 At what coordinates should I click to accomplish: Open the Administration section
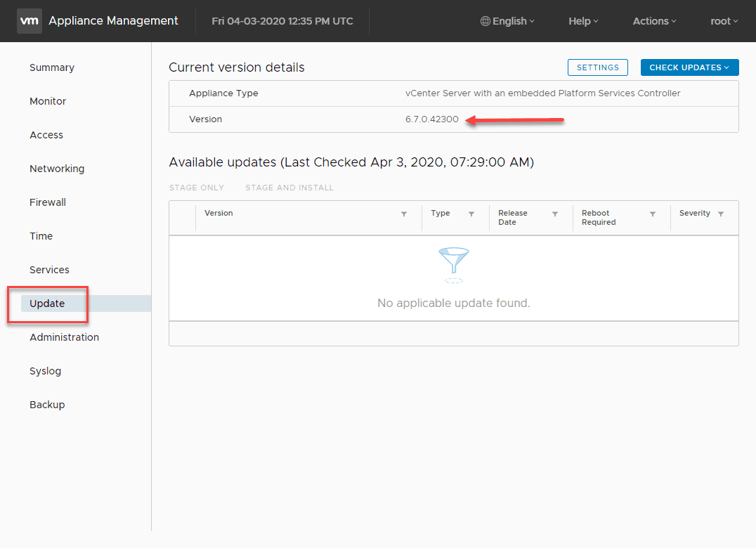[64, 337]
